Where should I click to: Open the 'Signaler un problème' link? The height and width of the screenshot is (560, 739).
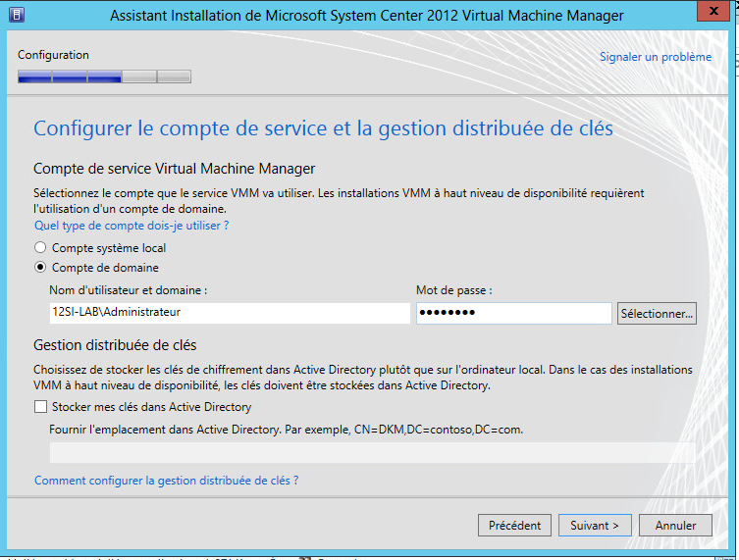[x=656, y=57]
